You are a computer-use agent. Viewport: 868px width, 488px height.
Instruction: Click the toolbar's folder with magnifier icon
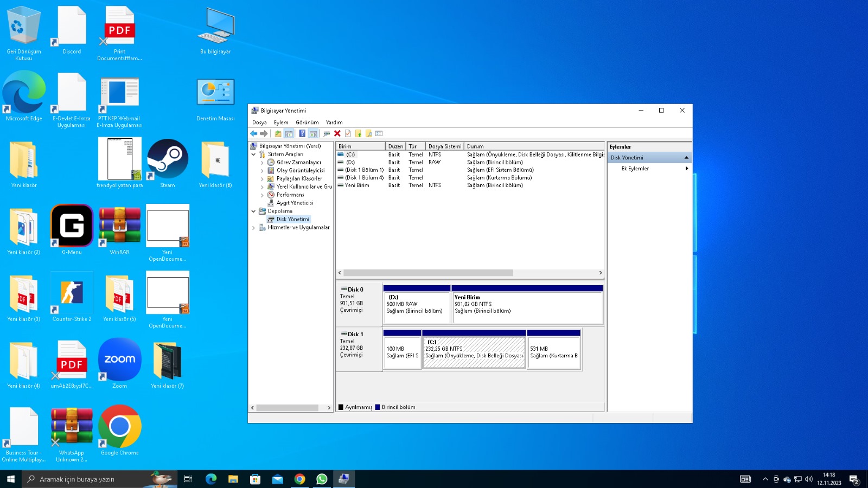(369, 133)
